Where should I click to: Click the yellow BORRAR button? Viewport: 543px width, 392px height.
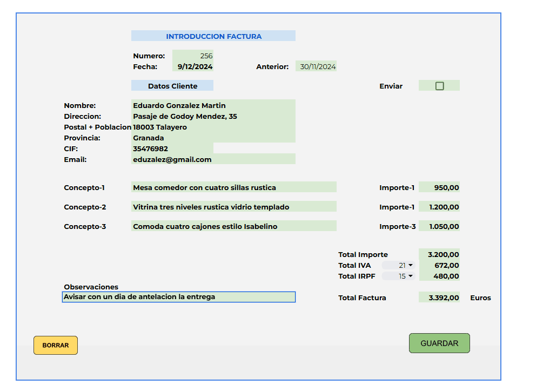[x=56, y=345]
